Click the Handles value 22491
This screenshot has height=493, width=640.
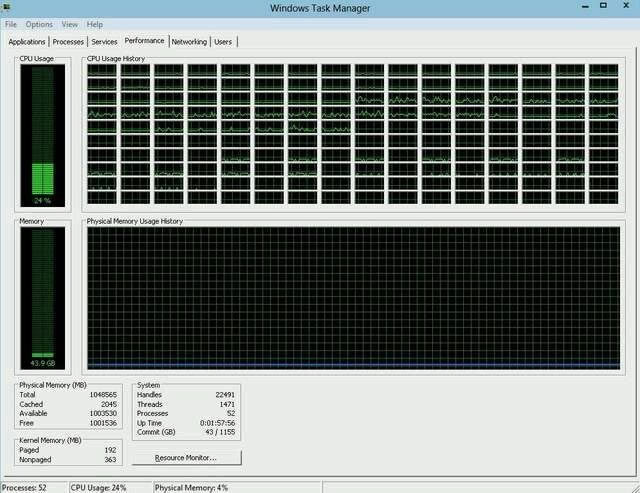(x=225, y=395)
